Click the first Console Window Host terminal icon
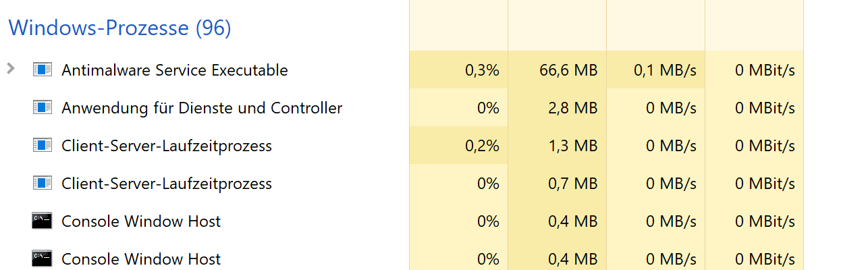This screenshot has width=868, height=270. click(43, 221)
